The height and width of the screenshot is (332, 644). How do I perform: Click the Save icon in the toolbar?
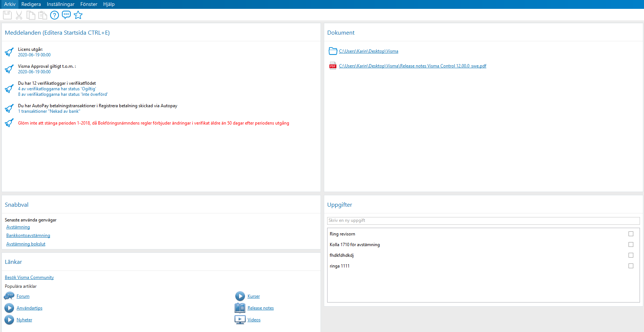pos(7,15)
